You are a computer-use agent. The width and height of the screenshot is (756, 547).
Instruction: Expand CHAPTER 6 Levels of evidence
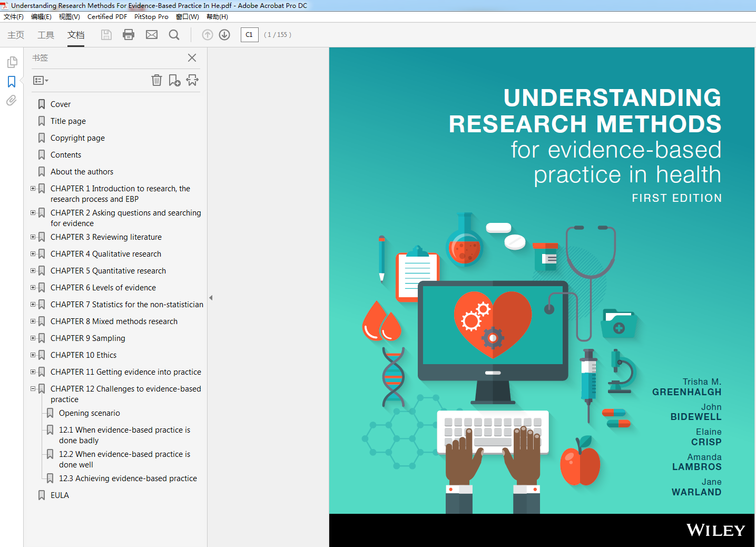[33, 287]
